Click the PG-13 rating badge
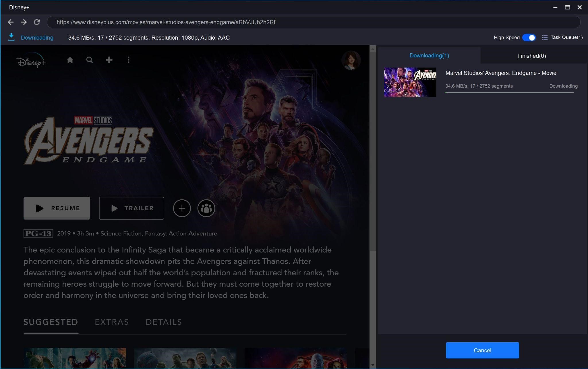 [x=38, y=234]
